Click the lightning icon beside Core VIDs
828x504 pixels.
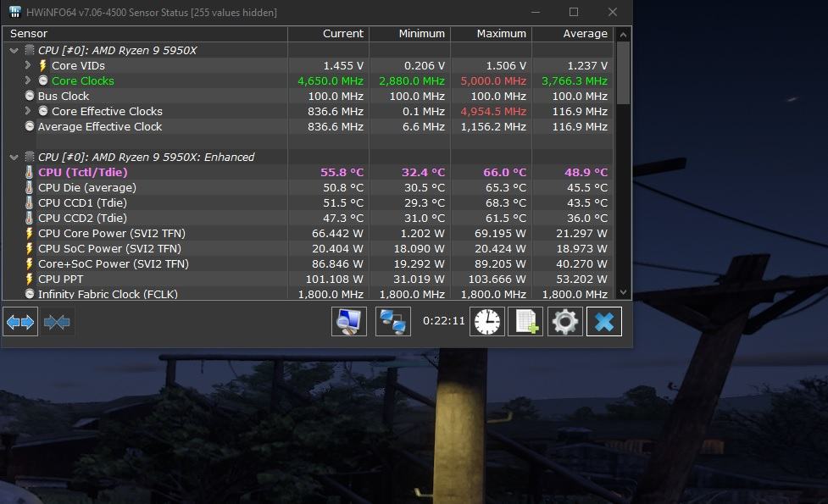coord(43,65)
